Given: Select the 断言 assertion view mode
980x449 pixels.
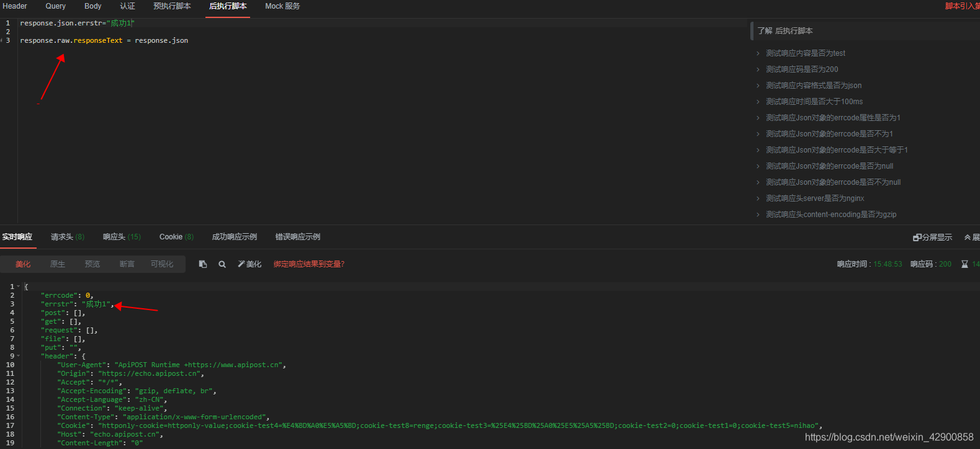Looking at the screenshot, I should coord(127,264).
